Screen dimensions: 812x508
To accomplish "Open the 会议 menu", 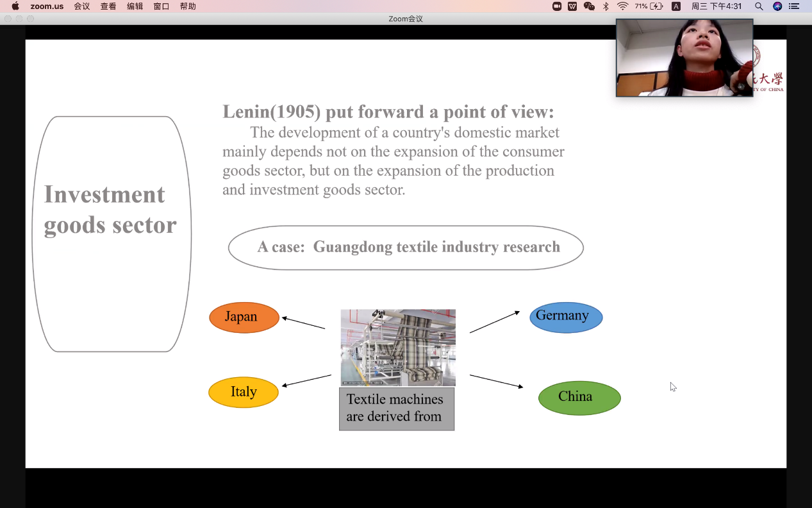I will point(82,6).
